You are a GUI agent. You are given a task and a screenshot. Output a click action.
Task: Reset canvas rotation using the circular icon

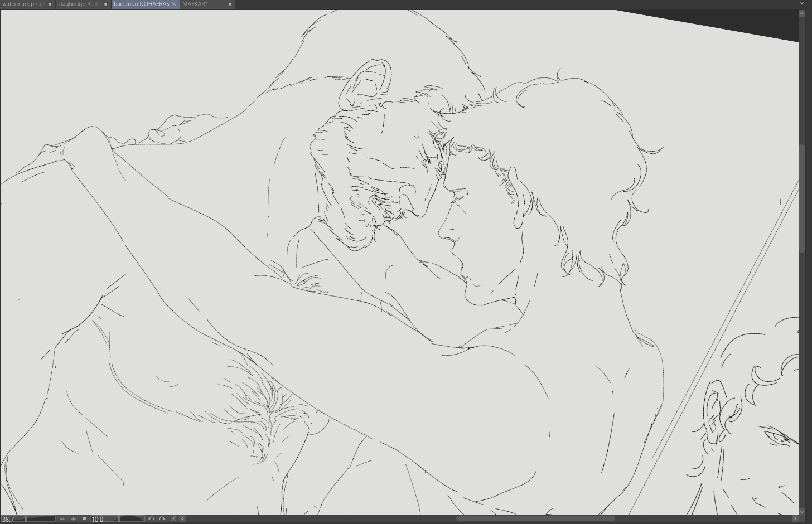pos(173,518)
